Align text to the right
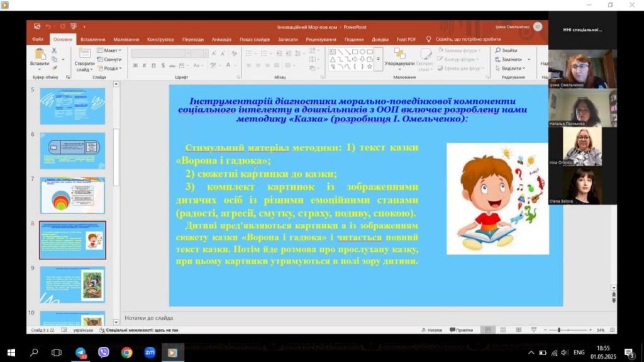644x362 pixels. 267,65
